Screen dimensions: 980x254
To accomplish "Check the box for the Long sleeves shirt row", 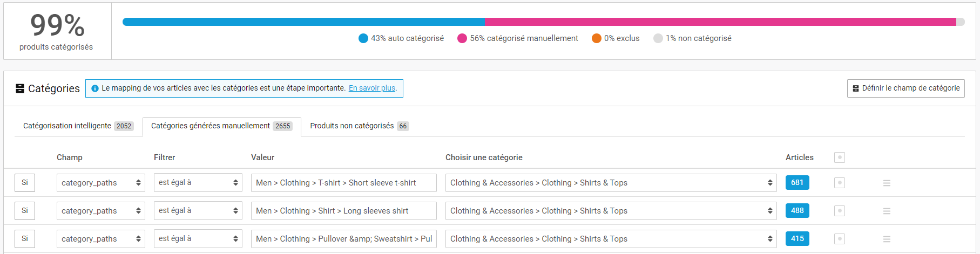I will [840, 211].
